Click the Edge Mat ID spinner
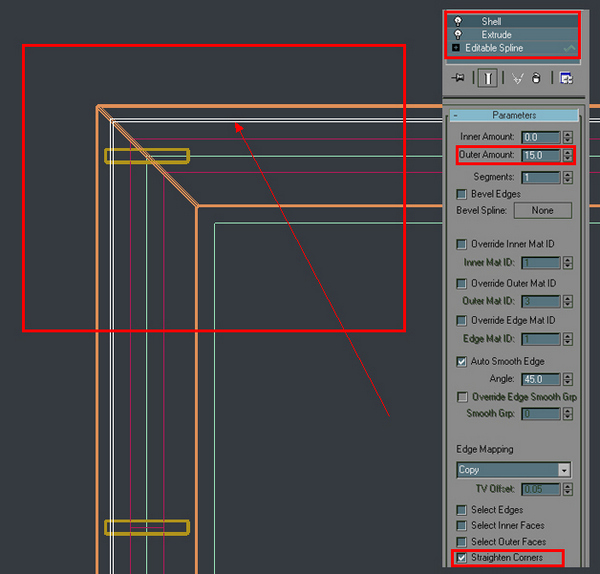 pyautogui.click(x=568, y=339)
